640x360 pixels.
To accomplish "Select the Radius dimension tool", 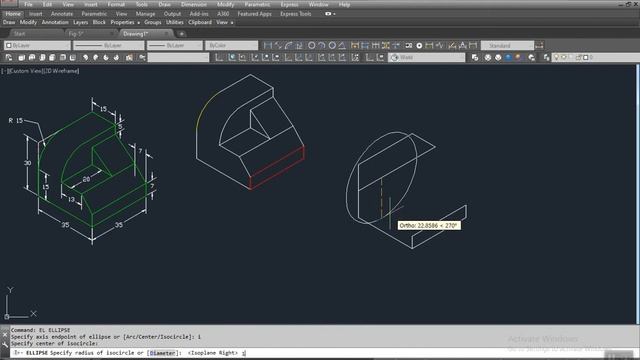I will (x=311, y=45).
